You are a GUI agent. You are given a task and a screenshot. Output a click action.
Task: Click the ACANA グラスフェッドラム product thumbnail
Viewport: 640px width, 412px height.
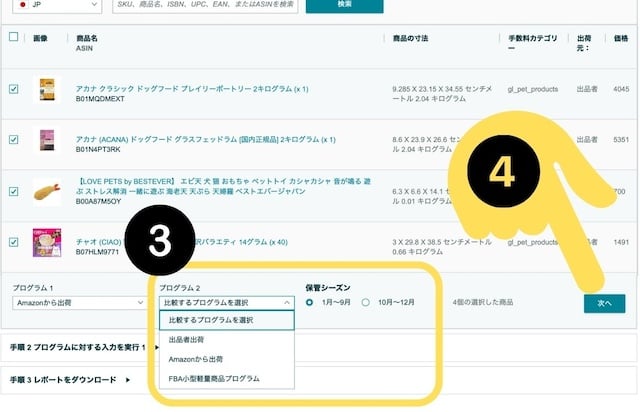(x=46, y=139)
